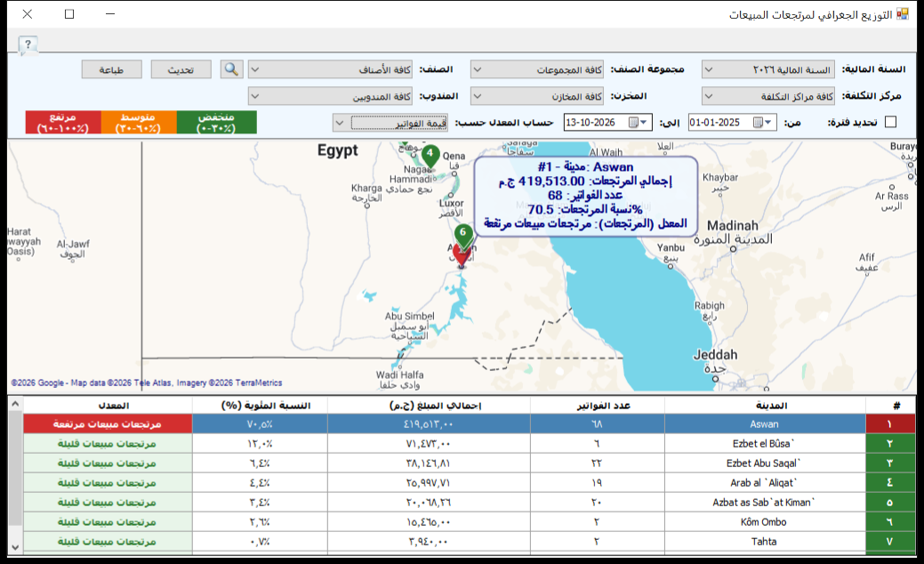Screen dimensions: 924x564
Task: Click the table scrollbar up arrow
Action: [15, 404]
